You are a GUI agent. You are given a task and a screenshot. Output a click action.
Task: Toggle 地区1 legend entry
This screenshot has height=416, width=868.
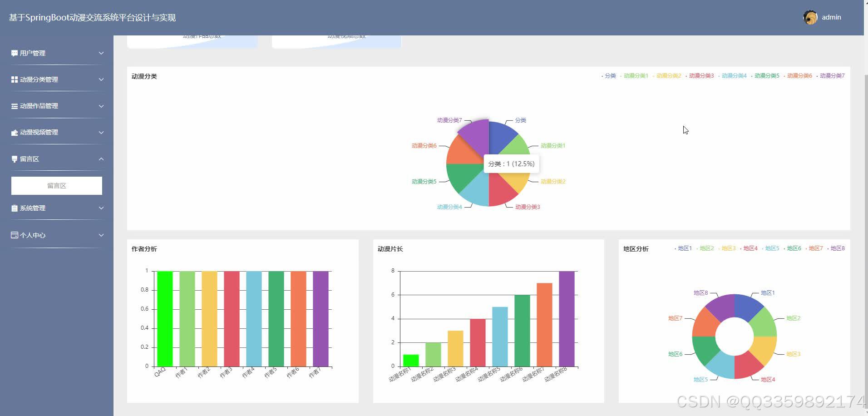[683, 248]
